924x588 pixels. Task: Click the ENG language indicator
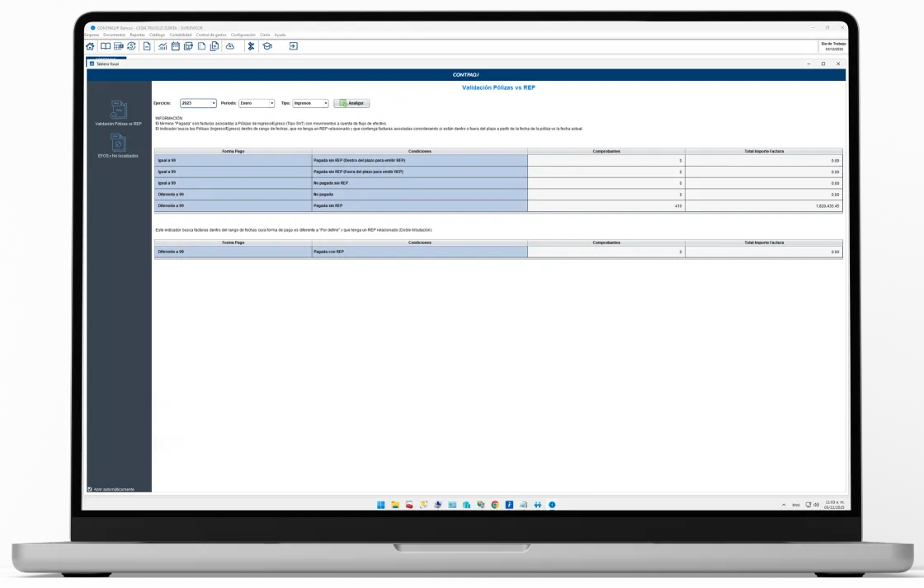(x=796, y=505)
